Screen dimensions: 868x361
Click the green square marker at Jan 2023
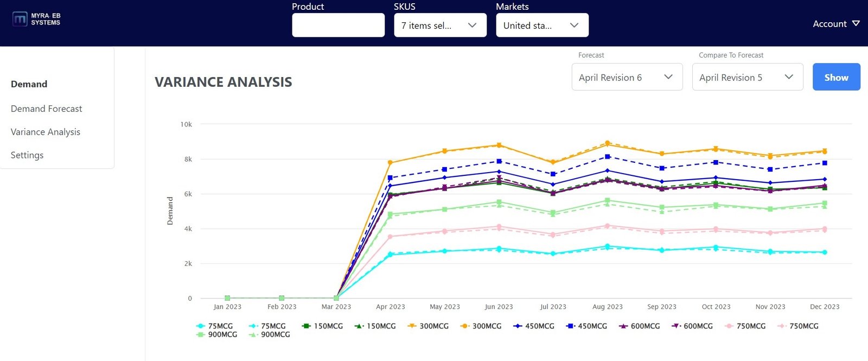[x=227, y=298]
